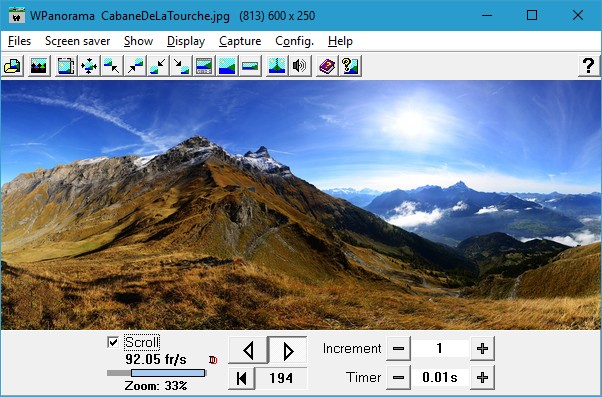Image resolution: width=602 pixels, height=397 pixels.
Task: Click the image-to-lower-left corner arrow icon
Action: [x=158, y=66]
